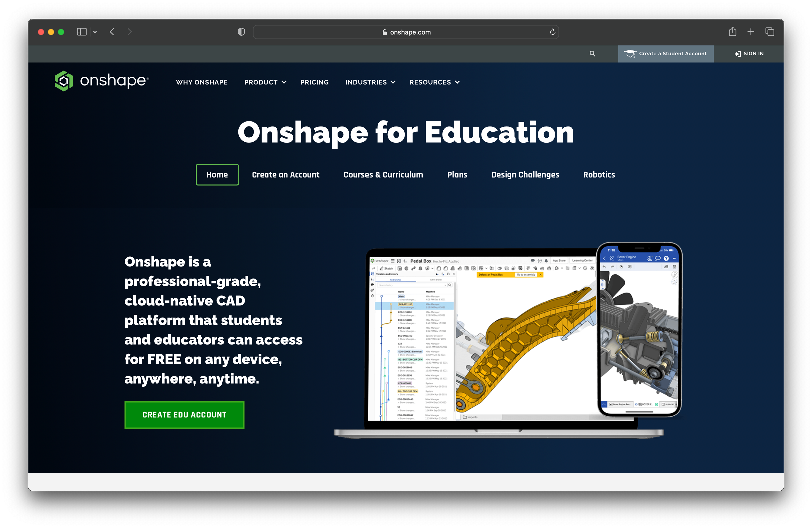Click CREATE EDU ACCOUNT
Screen dimensions: 812x528
tap(184, 415)
